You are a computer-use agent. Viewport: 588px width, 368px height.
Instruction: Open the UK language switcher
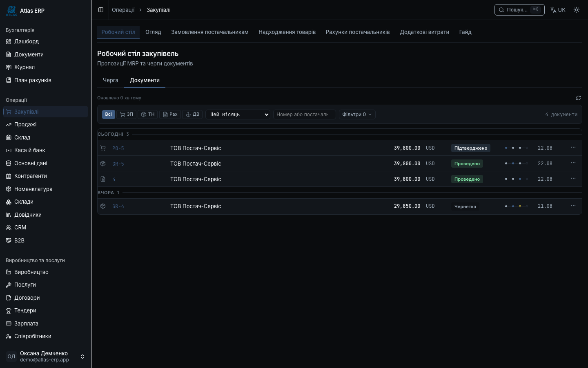pyautogui.click(x=558, y=10)
